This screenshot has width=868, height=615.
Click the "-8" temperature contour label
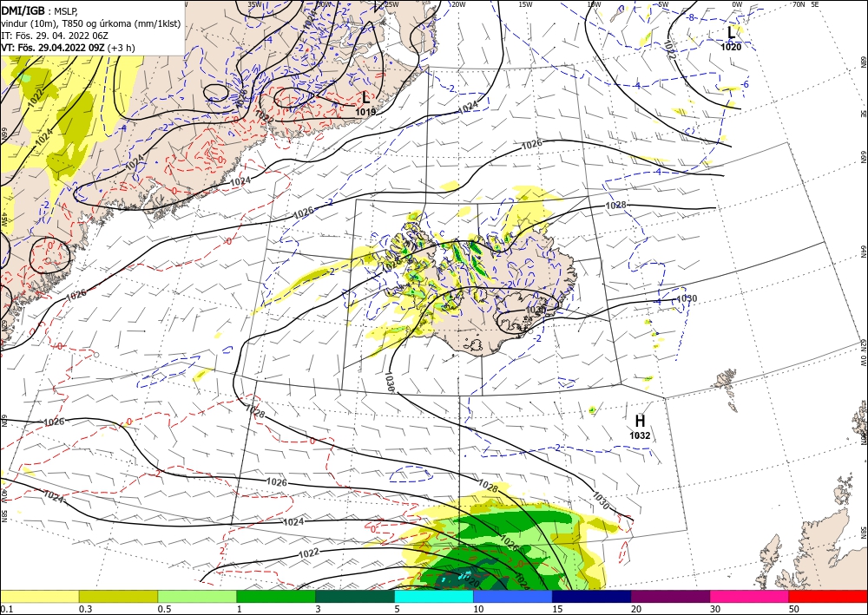pos(690,17)
